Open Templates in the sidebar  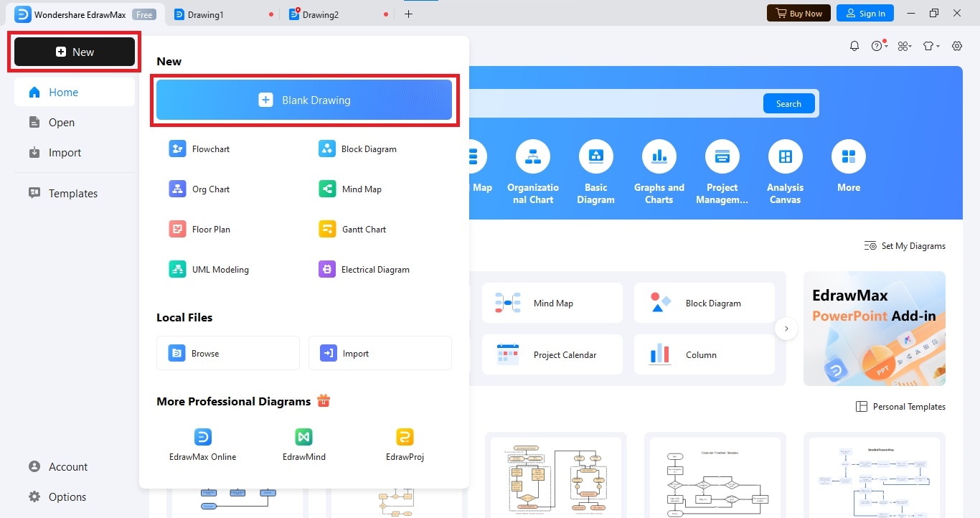pyautogui.click(x=75, y=193)
